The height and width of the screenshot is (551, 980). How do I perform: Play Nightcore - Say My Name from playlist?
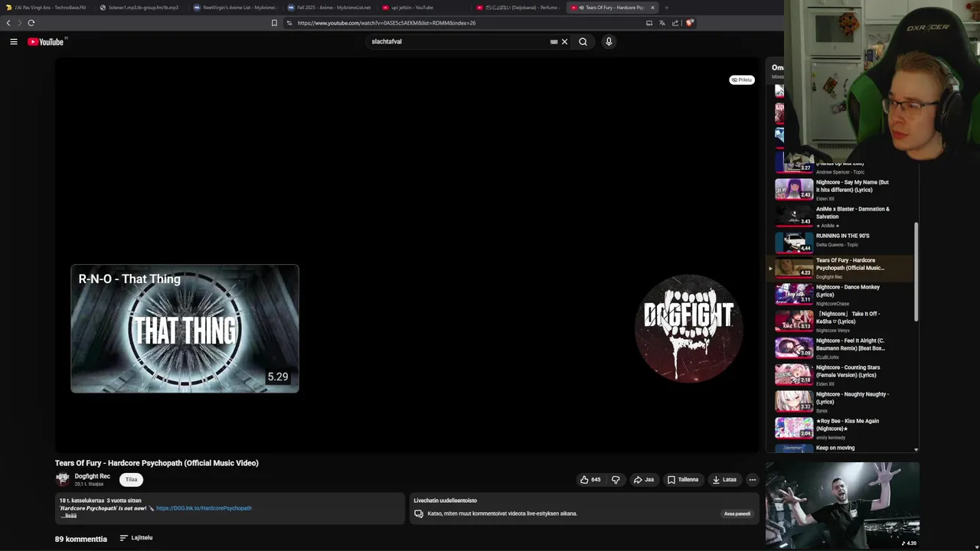click(x=842, y=189)
